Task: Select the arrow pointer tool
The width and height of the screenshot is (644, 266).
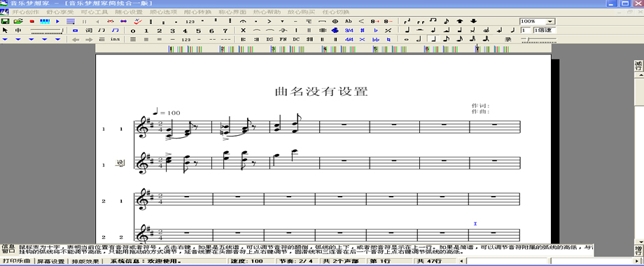Action: pyautogui.click(x=6, y=30)
